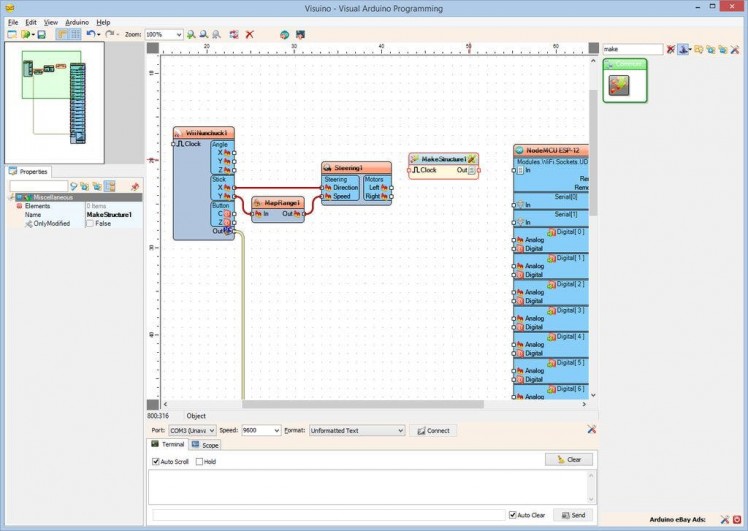
Task: Open the Arduino menu
Action: click(77, 21)
